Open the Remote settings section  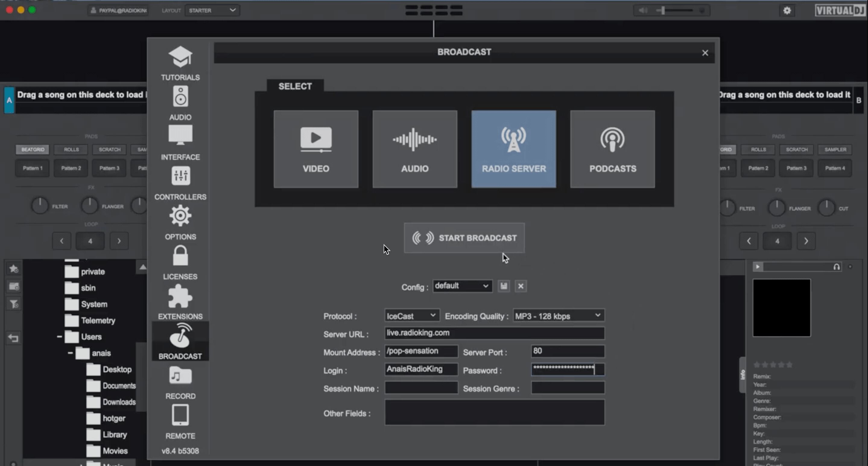180,422
